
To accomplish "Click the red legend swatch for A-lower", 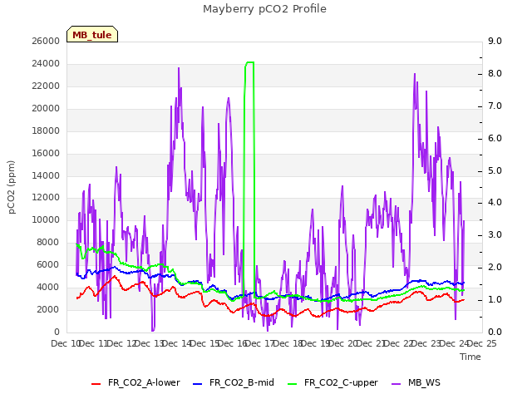I will [96, 384].
